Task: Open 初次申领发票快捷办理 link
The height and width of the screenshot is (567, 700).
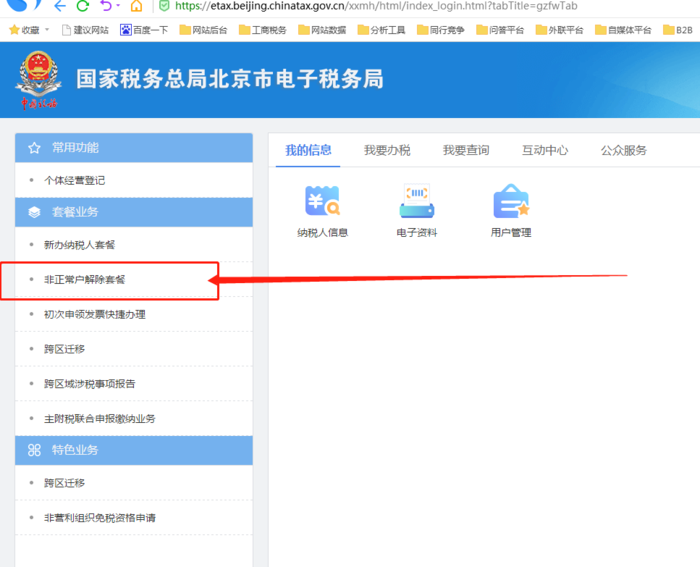Action: tap(95, 314)
